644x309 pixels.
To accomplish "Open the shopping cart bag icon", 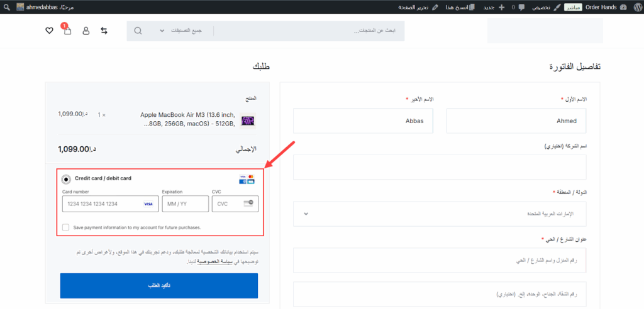I will click(x=67, y=31).
